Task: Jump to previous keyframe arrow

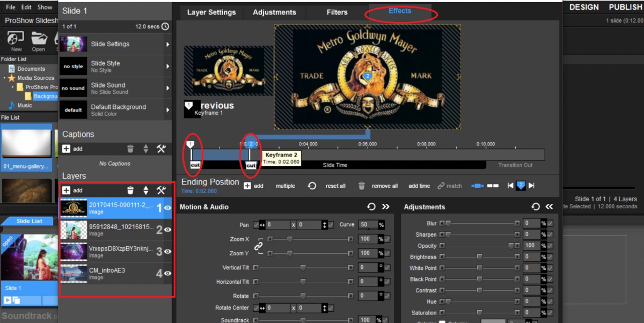Action: point(510,186)
